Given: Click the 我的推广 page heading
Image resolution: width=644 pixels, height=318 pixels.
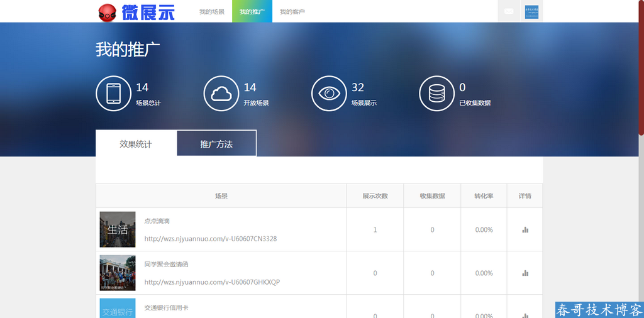Looking at the screenshot, I should click(128, 49).
